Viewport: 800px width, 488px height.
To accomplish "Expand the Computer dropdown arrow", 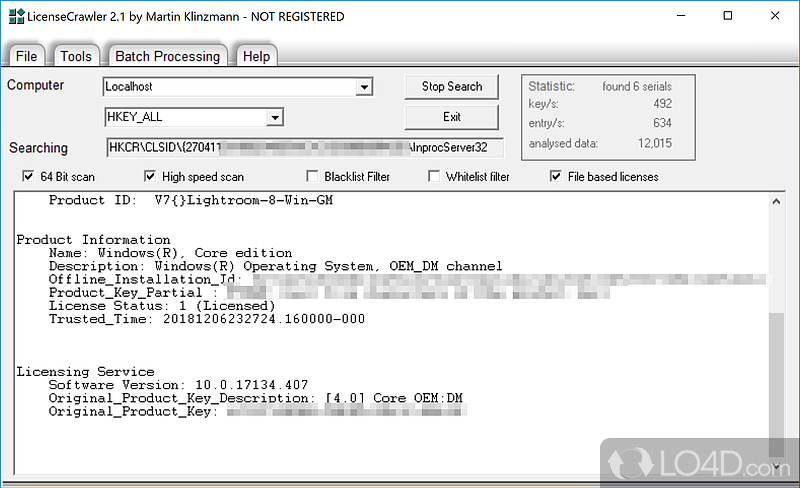I will point(364,87).
